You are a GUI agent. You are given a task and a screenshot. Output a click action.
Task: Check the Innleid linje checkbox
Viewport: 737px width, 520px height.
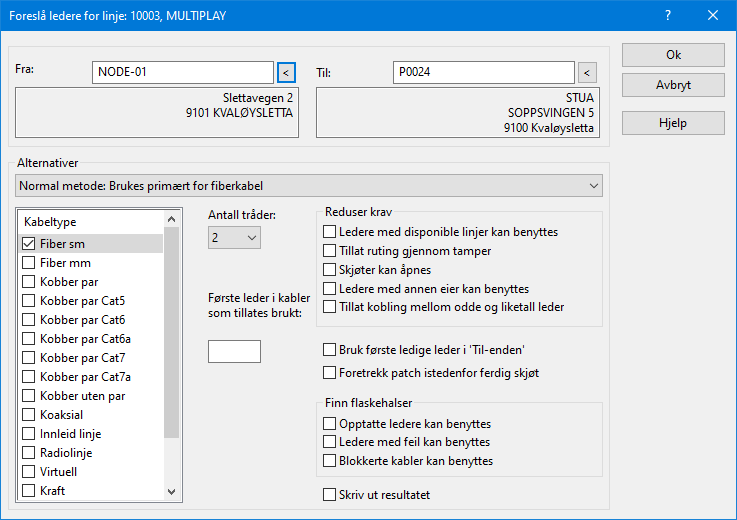[29, 433]
